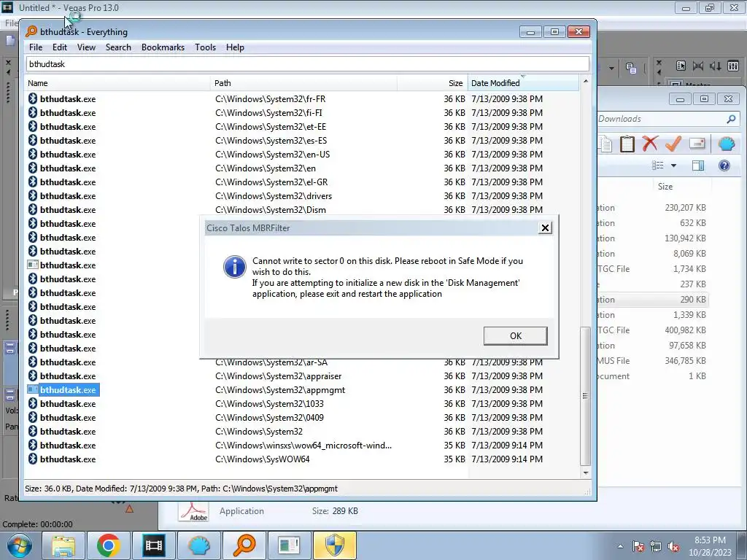747x560 pixels.
Task: Click the scroll-down arrow of results list
Action: [x=586, y=472]
